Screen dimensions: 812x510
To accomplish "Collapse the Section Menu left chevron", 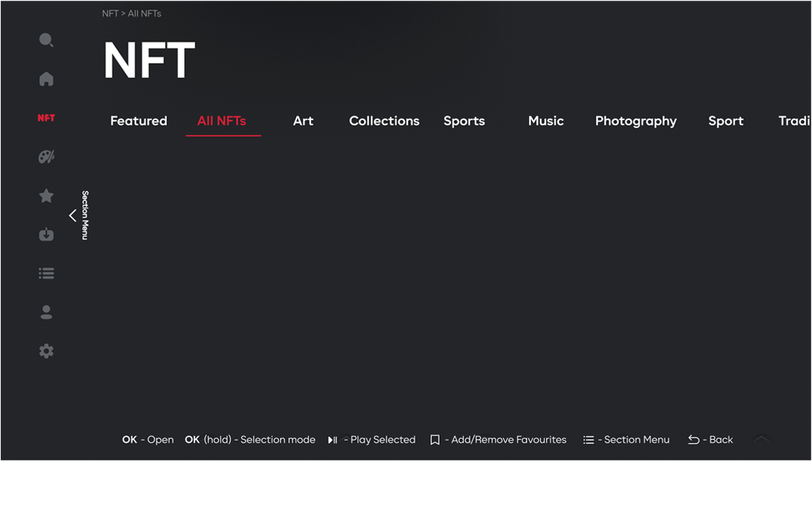I will [x=72, y=216].
